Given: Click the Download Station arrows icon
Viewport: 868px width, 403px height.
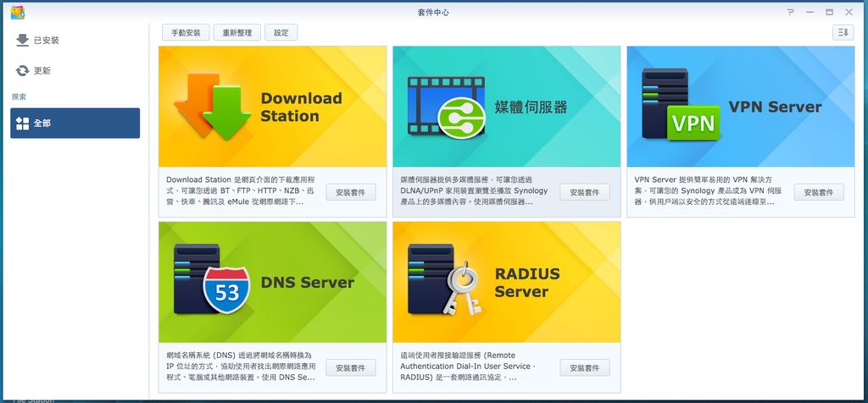Looking at the screenshot, I should pyautogui.click(x=213, y=106).
